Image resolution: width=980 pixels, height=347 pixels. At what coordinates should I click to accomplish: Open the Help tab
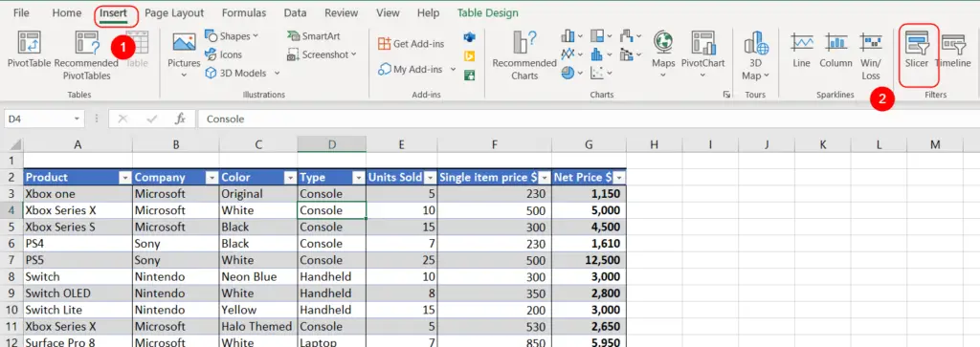point(428,12)
